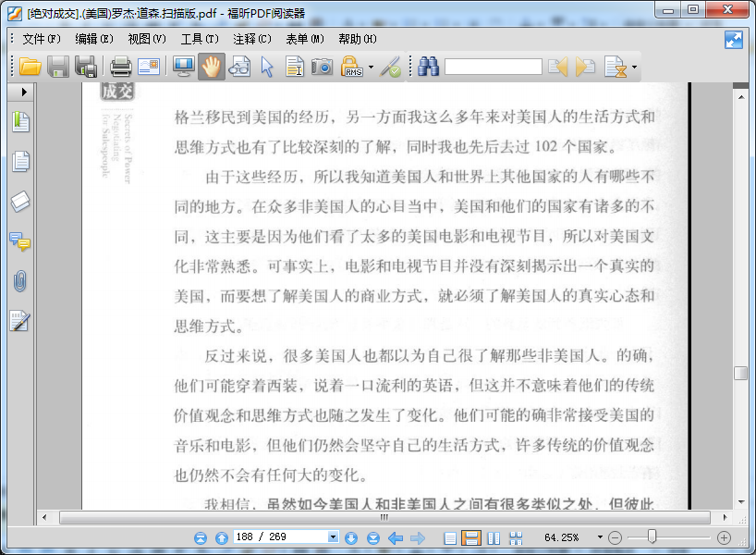Open the 工具(T) menu
Image resolution: width=756 pixels, height=555 pixels.
click(x=200, y=39)
